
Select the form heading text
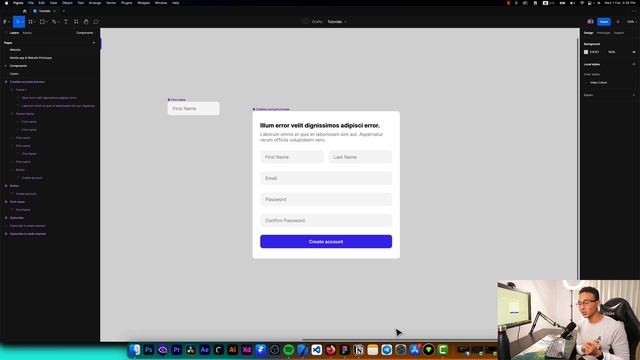tap(320, 125)
